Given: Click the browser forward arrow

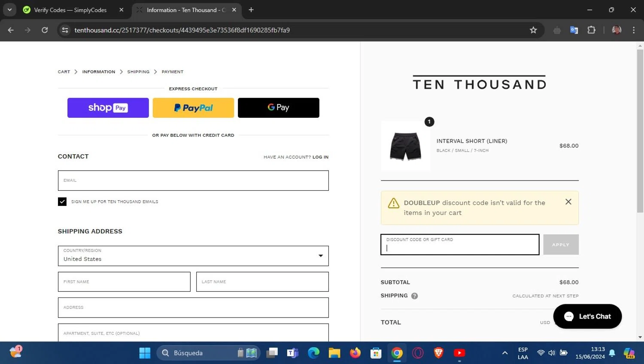Looking at the screenshot, I should pos(27,30).
